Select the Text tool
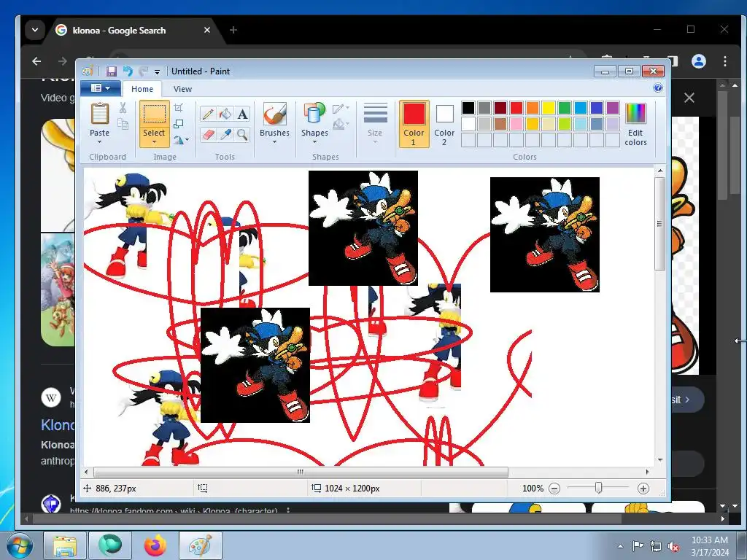747x560 pixels. pyautogui.click(x=242, y=114)
